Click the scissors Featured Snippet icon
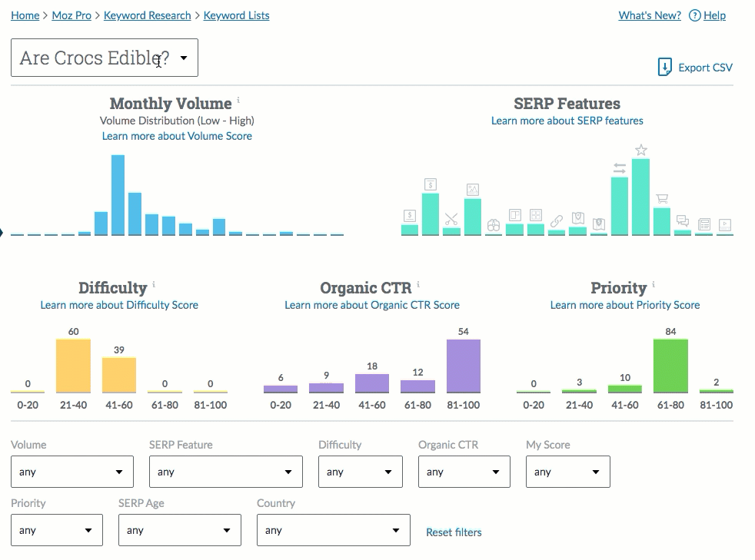The height and width of the screenshot is (560, 755). (451, 219)
